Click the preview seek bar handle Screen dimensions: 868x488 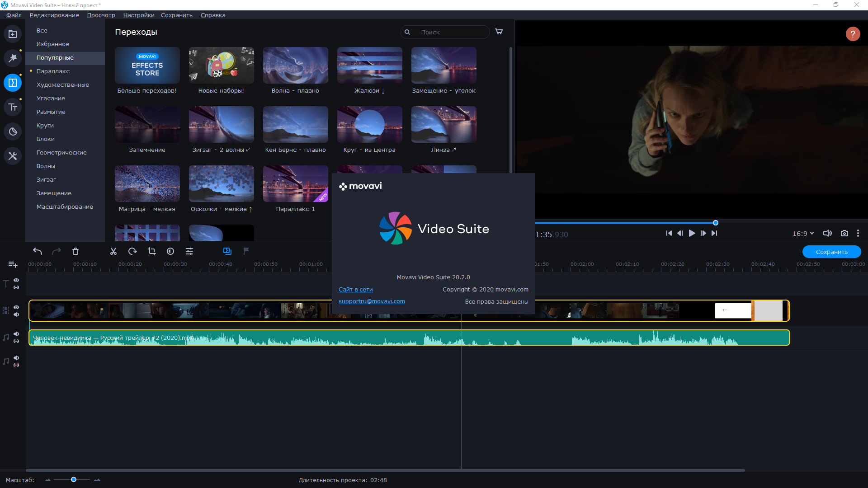coord(716,223)
